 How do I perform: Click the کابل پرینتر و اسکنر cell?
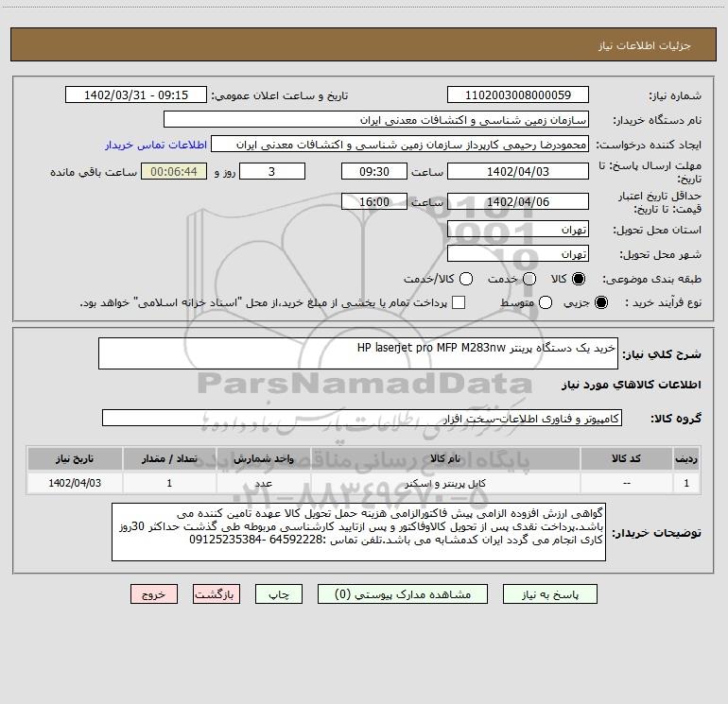[445, 483]
